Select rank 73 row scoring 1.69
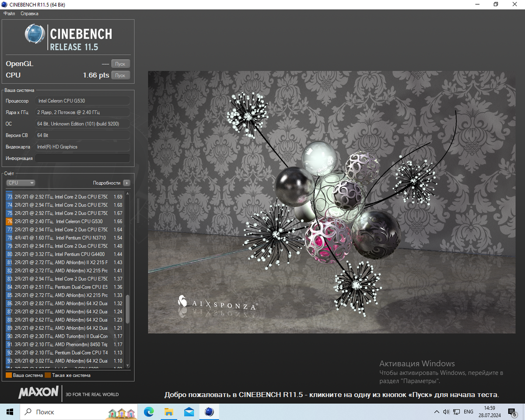This screenshot has width=525, height=420. click(65, 197)
